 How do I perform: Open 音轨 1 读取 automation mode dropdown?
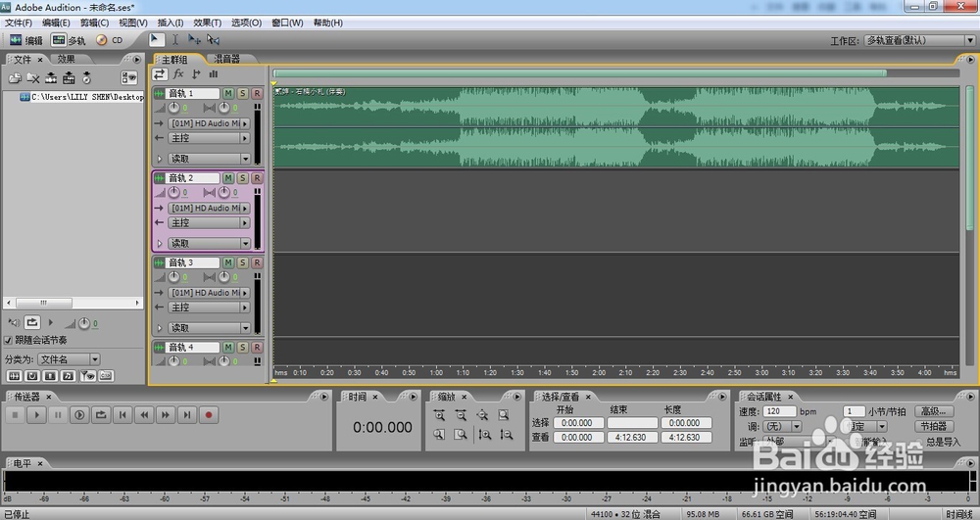point(209,159)
